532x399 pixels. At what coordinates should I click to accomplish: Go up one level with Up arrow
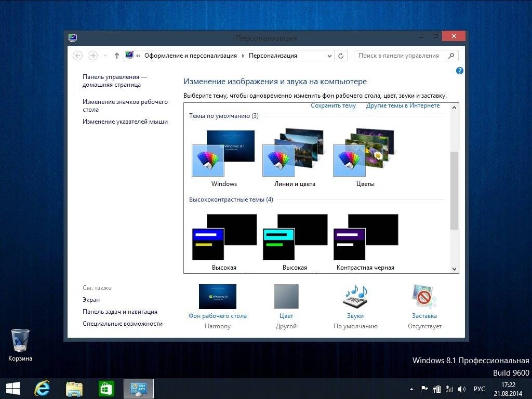(117, 56)
